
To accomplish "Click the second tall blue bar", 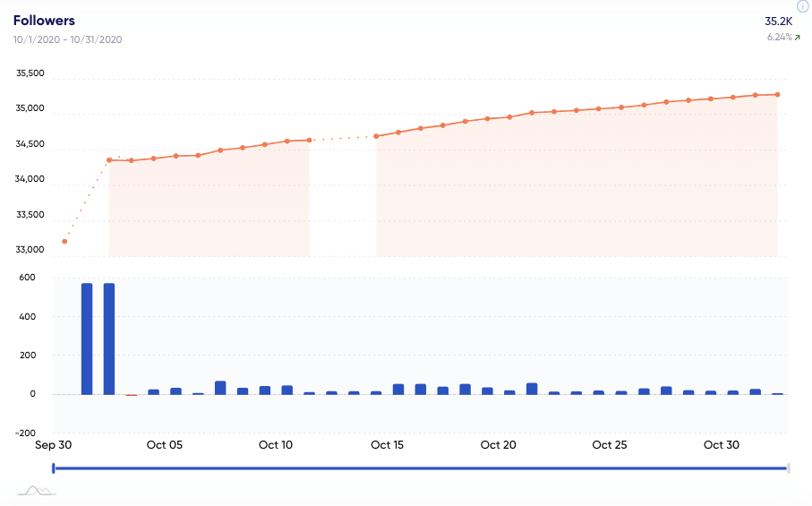I will (x=109, y=339).
